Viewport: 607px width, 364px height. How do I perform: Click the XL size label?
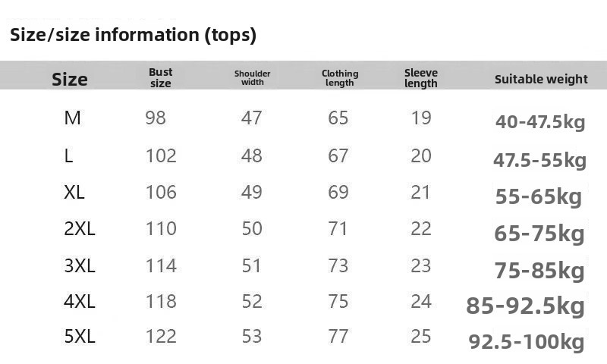click(x=74, y=192)
